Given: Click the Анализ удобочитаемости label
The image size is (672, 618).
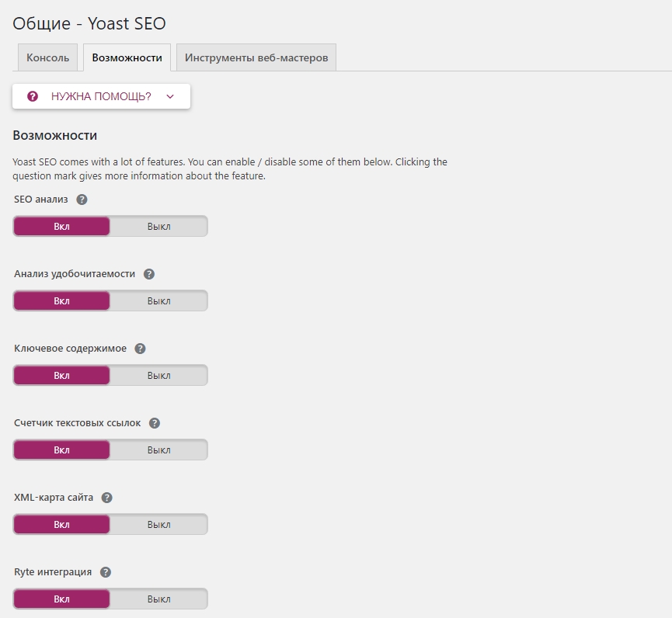Looking at the screenshot, I should click(75, 274).
